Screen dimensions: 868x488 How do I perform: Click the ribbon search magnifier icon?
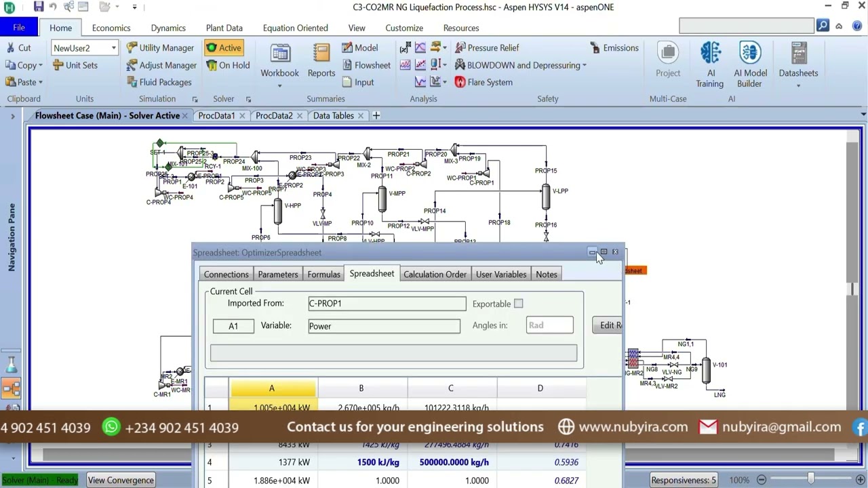pos(823,26)
